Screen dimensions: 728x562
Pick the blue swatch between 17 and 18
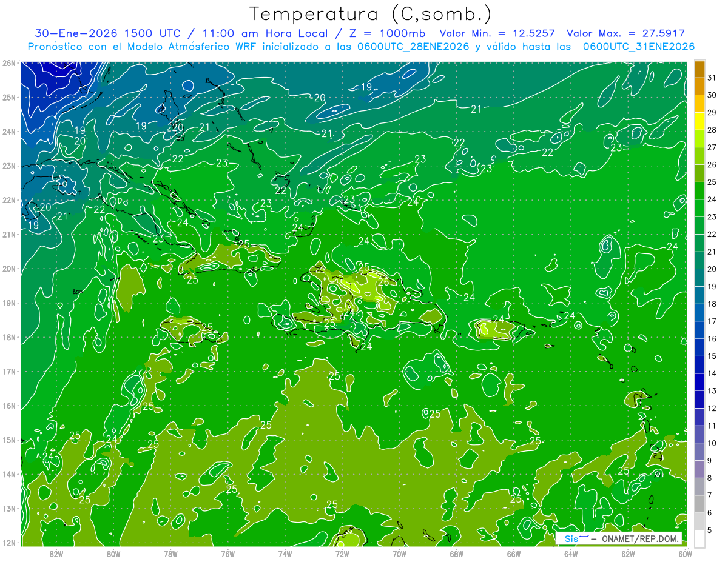699,312
